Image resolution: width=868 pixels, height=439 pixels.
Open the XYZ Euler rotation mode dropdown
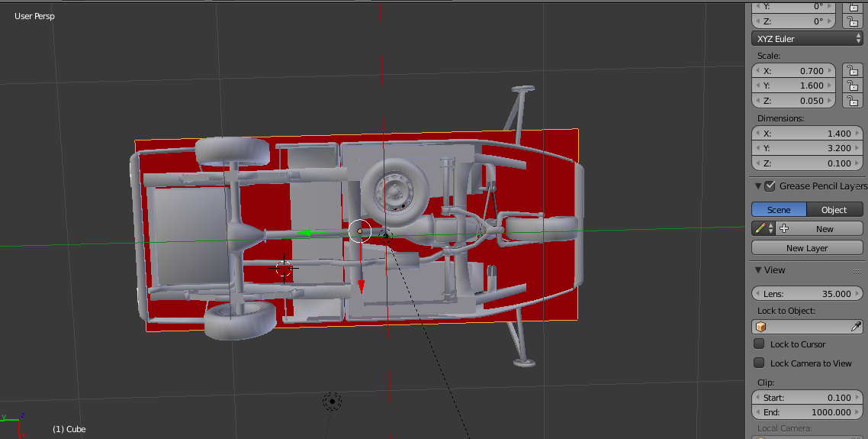pos(807,39)
